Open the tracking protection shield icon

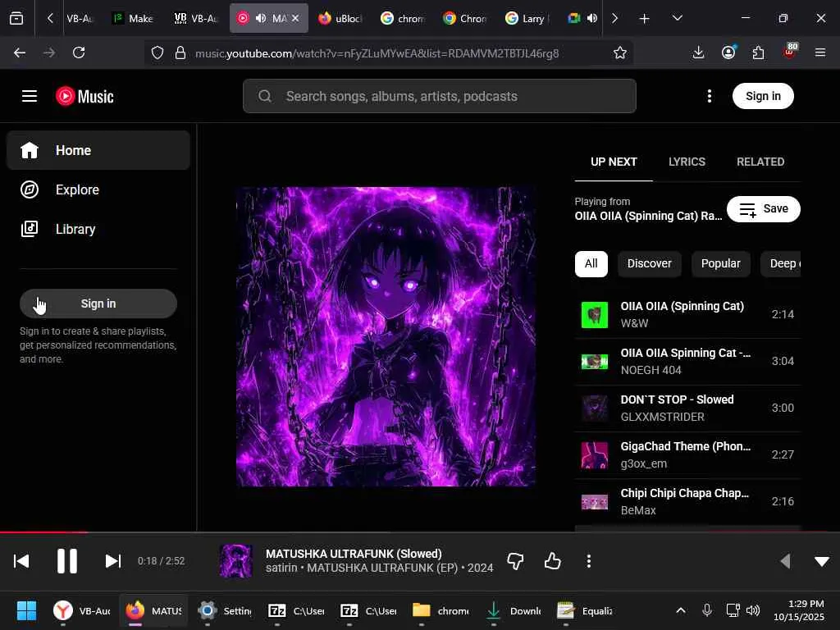[157, 52]
